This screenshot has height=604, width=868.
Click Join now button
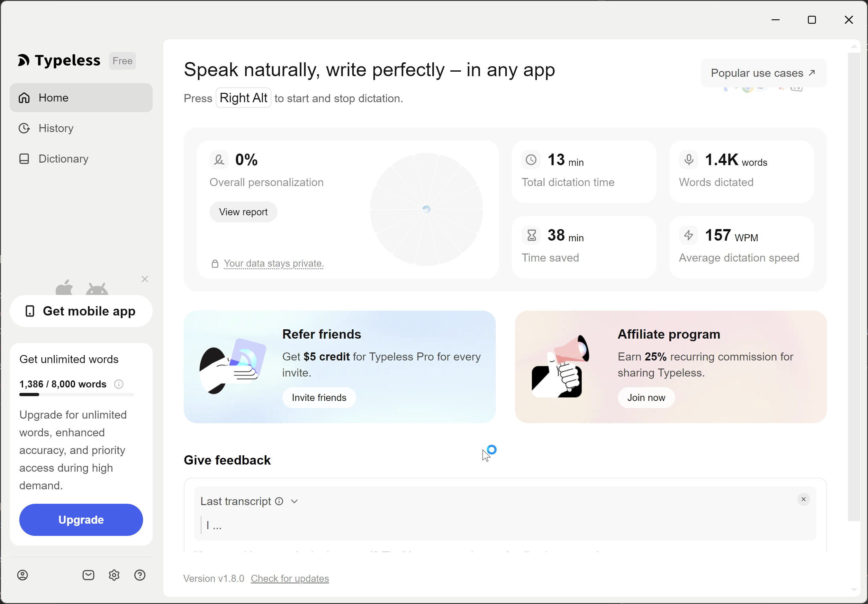[x=646, y=398]
